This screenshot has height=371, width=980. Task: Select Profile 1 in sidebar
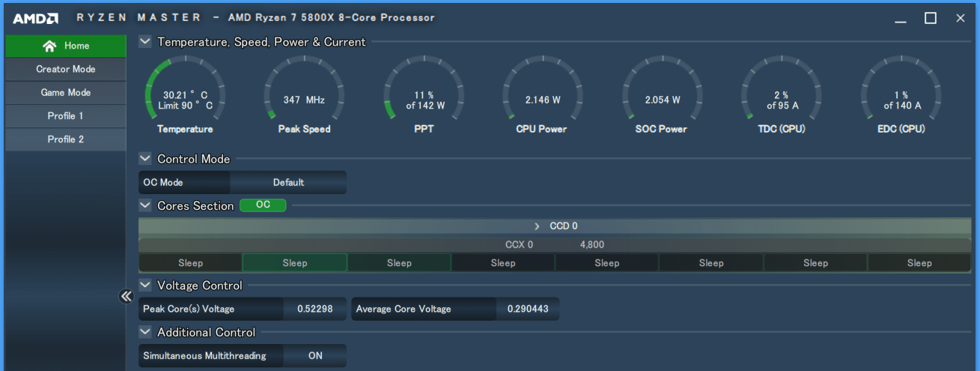pyautogui.click(x=66, y=116)
